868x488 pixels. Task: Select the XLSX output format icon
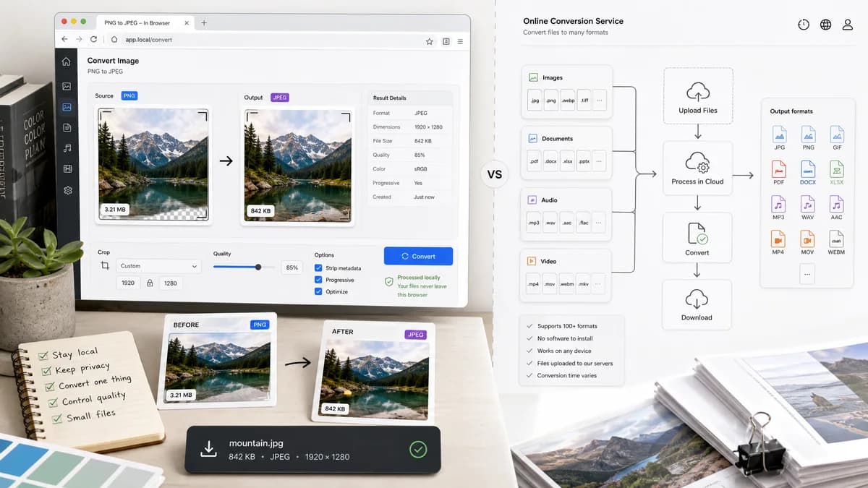(836, 169)
